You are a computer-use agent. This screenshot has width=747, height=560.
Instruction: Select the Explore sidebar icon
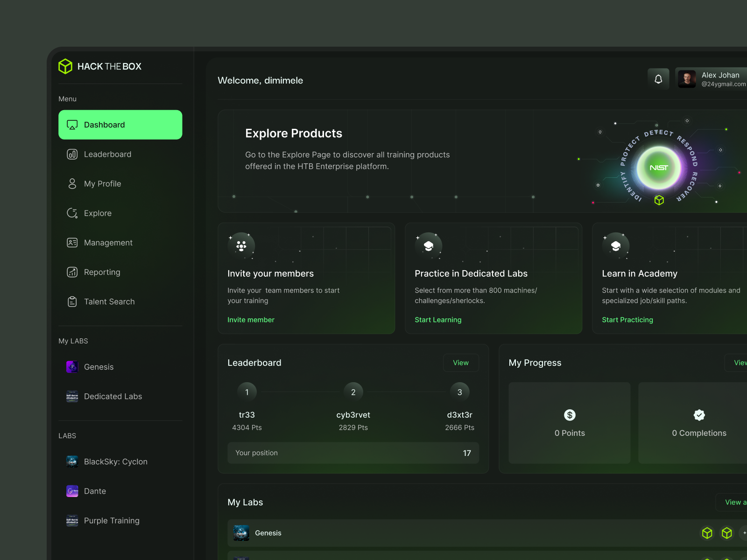(72, 213)
